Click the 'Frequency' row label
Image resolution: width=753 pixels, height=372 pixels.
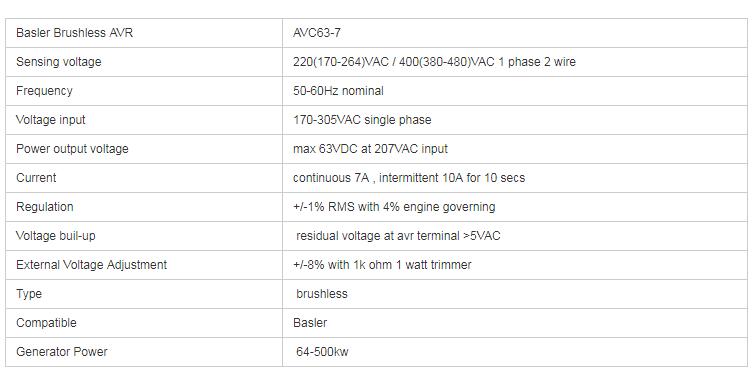pyautogui.click(x=44, y=91)
